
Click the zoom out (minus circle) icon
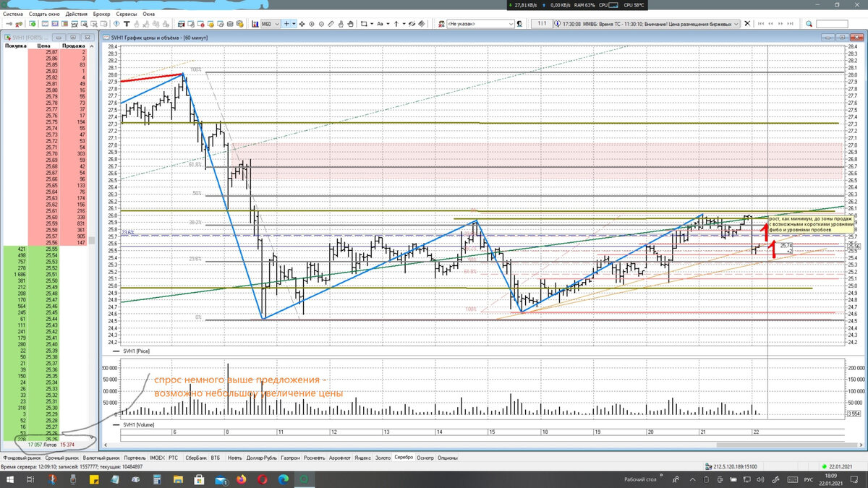click(x=320, y=24)
